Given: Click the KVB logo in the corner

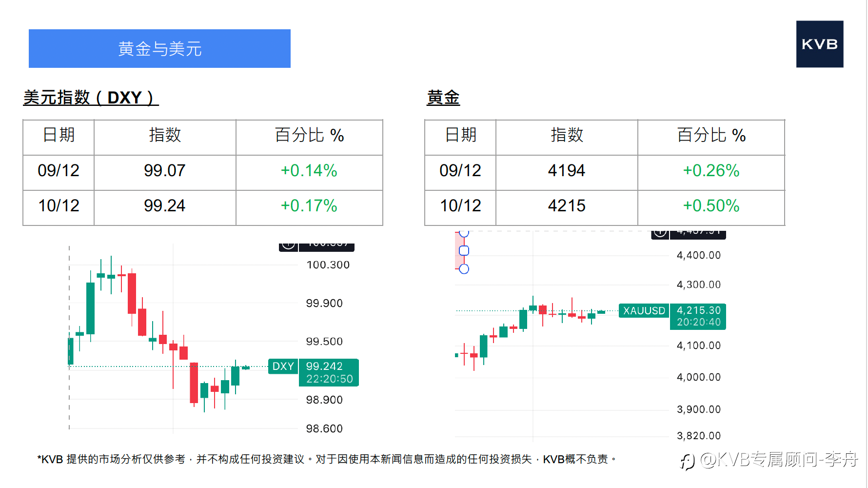Looking at the screenshot, I should click(x=819, y=44).
